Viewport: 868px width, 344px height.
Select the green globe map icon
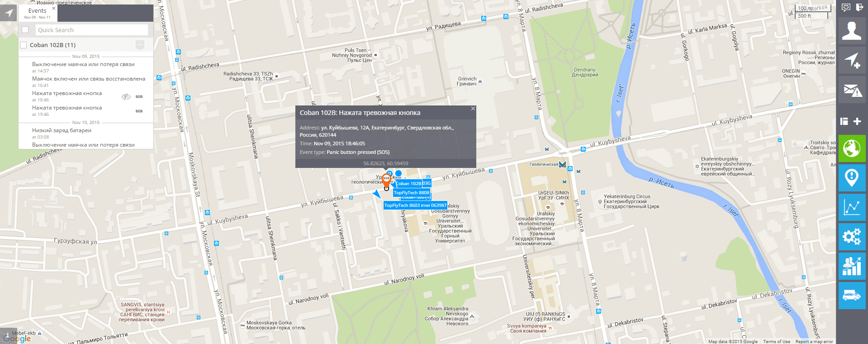coord(852,148)
